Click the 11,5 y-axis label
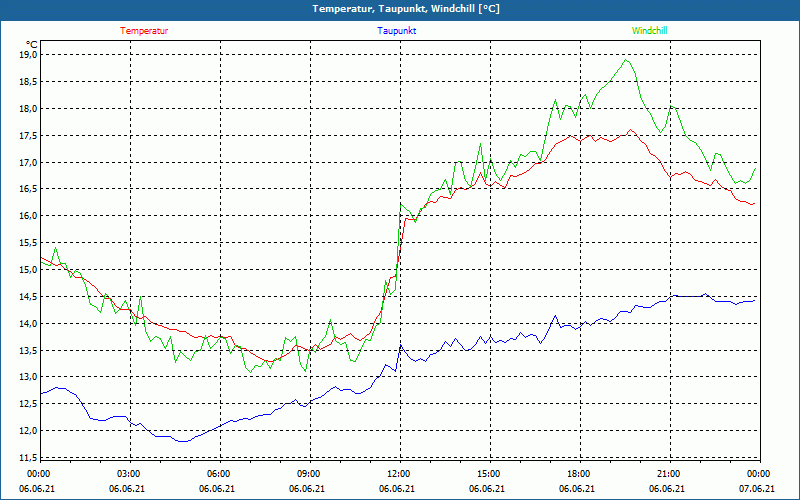The height and width of the screenshot is (500, 800). (29, 458)
